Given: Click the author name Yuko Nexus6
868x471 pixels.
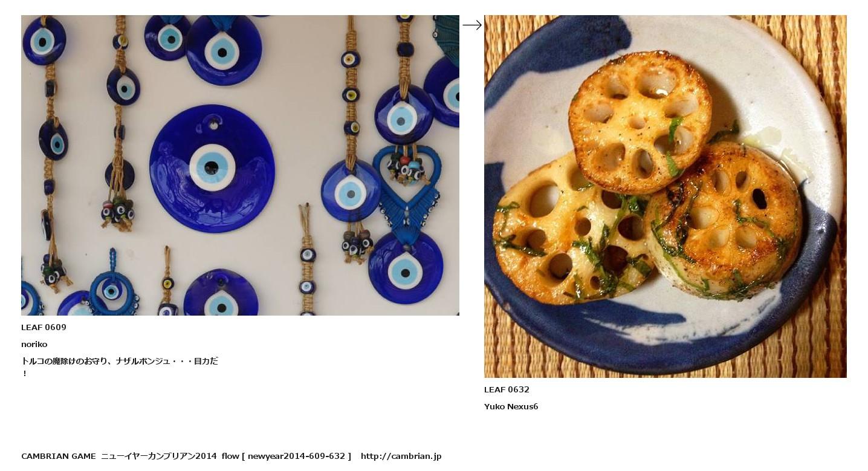Looking at the screenshot, I should pos(511,406).
